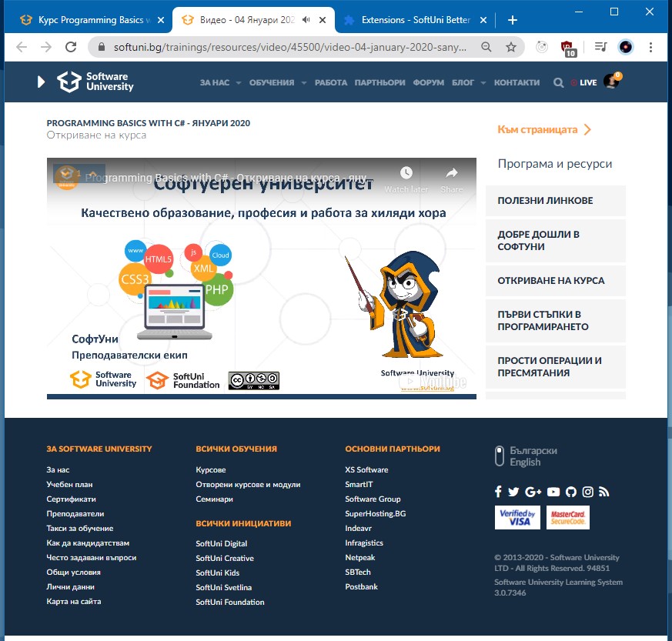Open the YouTube footer icon
Image resolution: width=672 pixels, height=641 pixels.
[553, 492]
